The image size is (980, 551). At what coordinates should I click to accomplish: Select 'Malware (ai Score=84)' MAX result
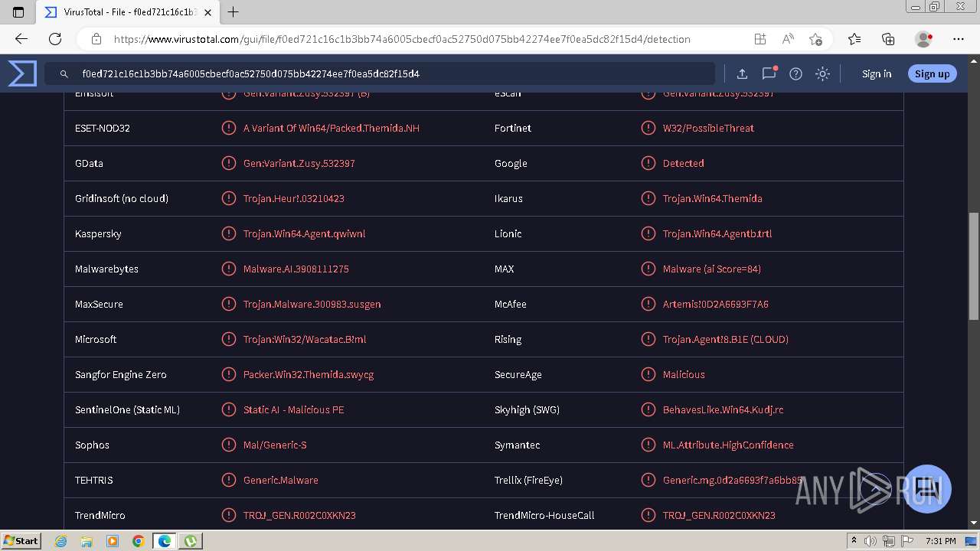(x=712, y=269)
